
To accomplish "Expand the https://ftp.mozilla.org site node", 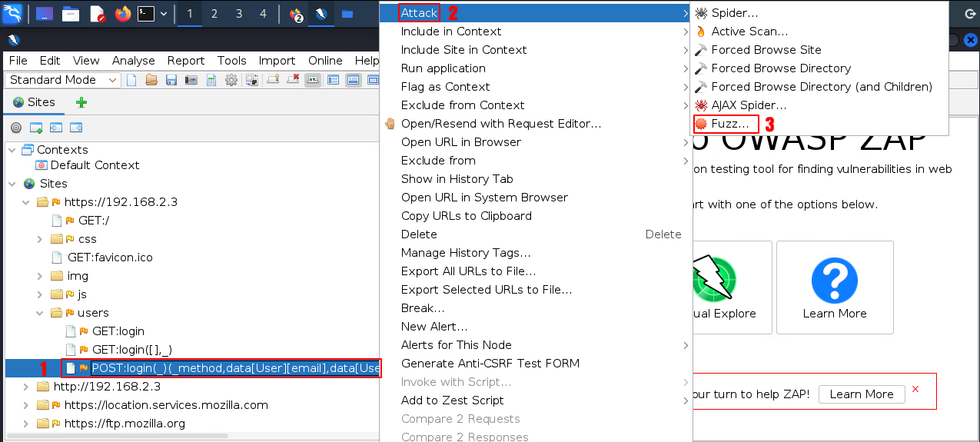I will pos(27,423).
